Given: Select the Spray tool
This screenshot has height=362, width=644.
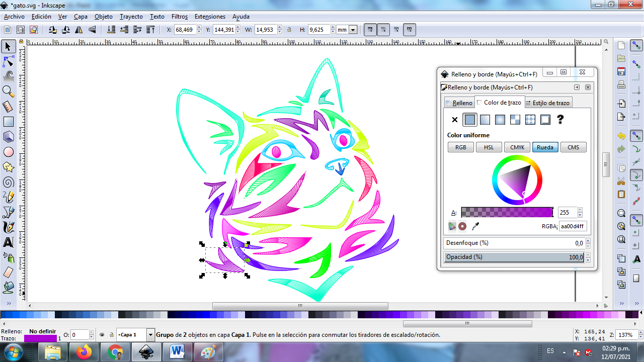Looking at the screenshot, I should (8, 257).
